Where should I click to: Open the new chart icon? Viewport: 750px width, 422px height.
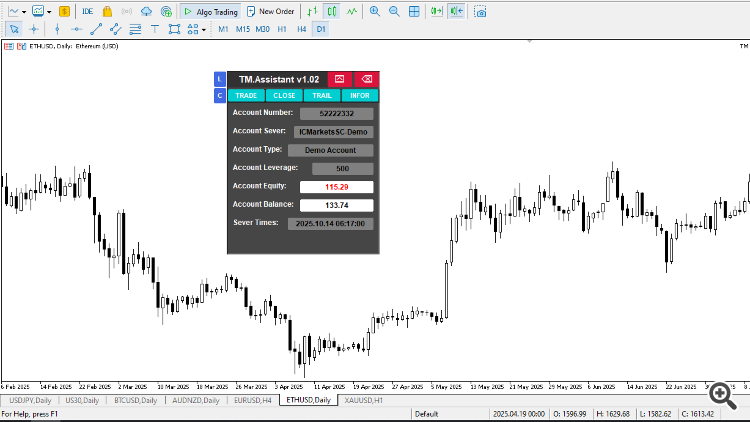coord(13,11)
